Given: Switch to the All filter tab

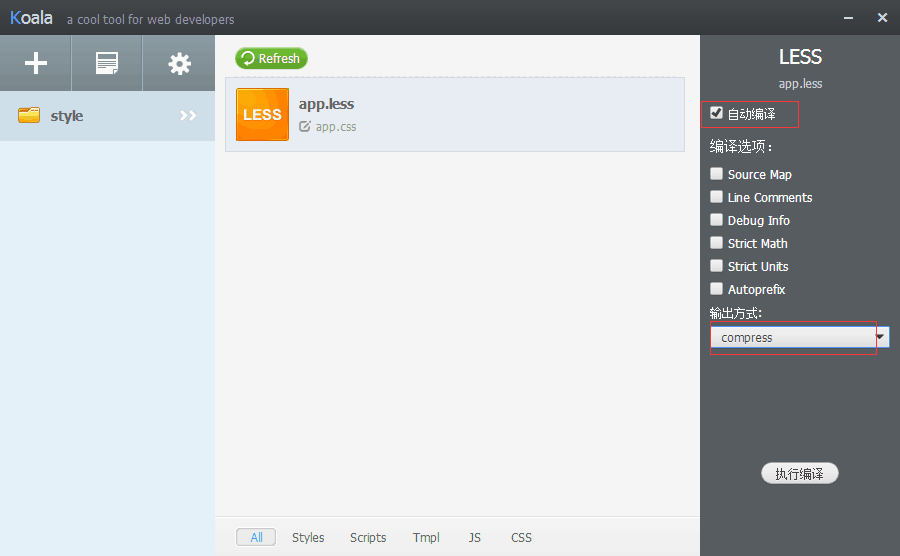Looking at the screenshot, I should (256, 537).
